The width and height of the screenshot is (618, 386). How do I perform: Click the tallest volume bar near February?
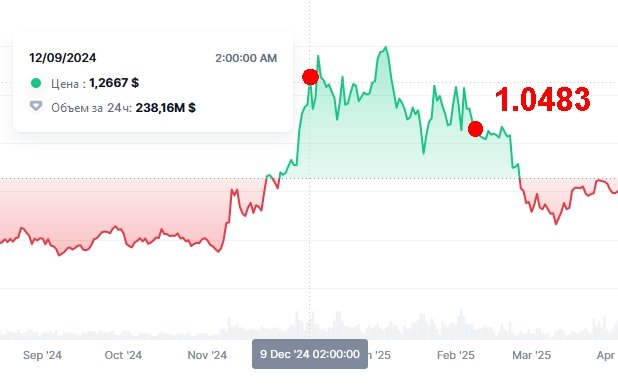coord(461,324)
